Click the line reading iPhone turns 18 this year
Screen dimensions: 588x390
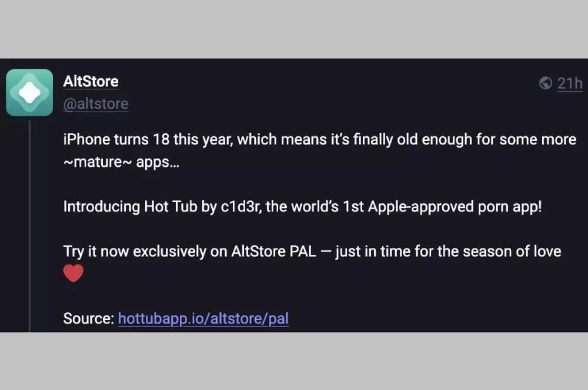[x=235, y=139]
